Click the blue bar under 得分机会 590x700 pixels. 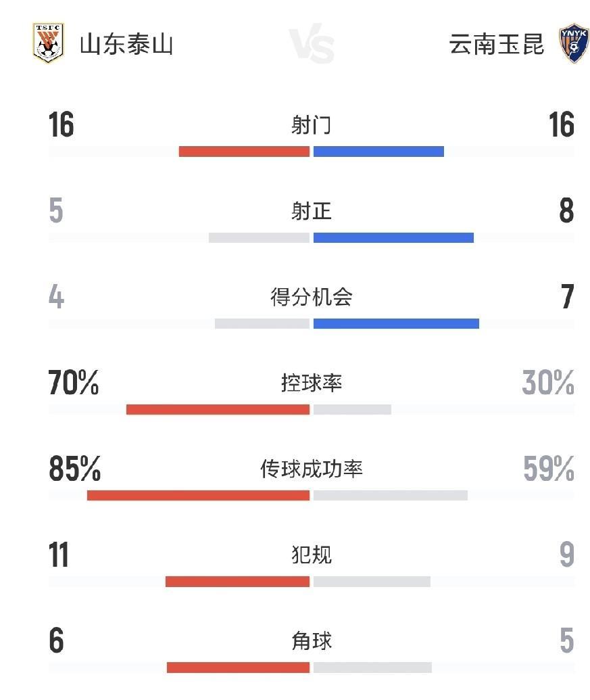pos(396,323)
